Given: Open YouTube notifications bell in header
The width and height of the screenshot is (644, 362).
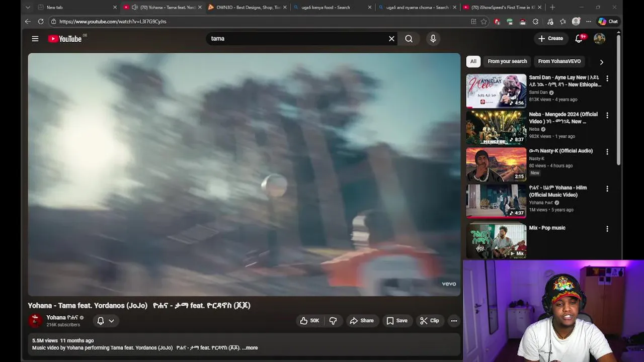Looking at the screenshot, I should (579, 39).
